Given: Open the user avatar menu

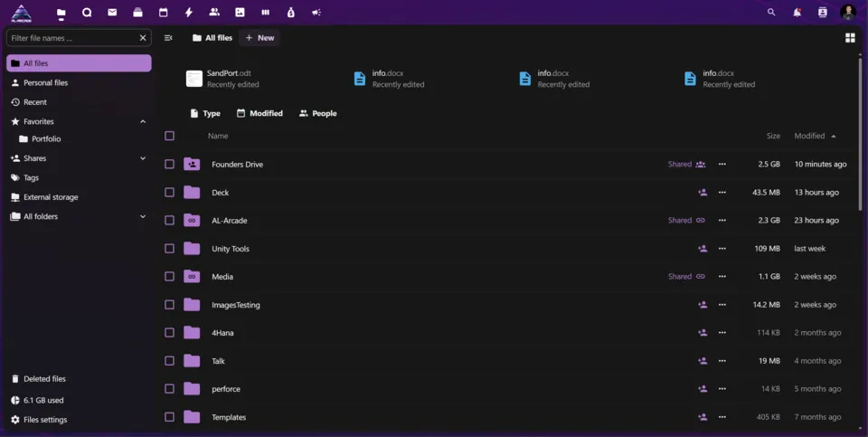Looking at the screenshot, I should click(848, 12).
